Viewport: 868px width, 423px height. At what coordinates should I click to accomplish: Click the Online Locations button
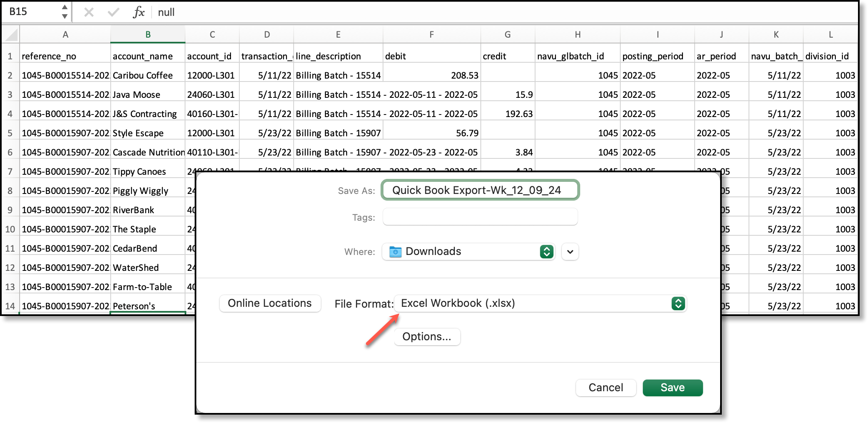[x=270, y=303]
